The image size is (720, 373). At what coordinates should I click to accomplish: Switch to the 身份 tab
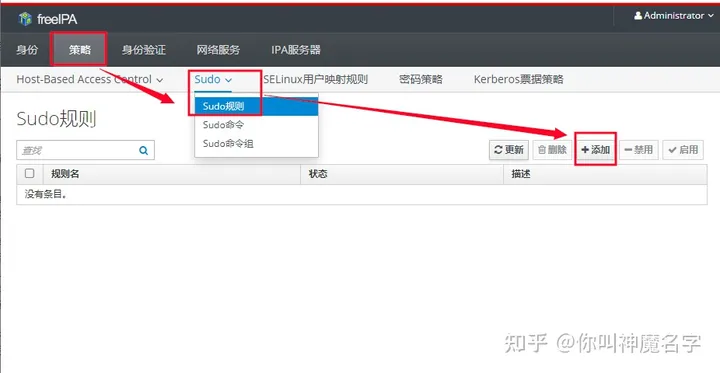click(27, 50)
